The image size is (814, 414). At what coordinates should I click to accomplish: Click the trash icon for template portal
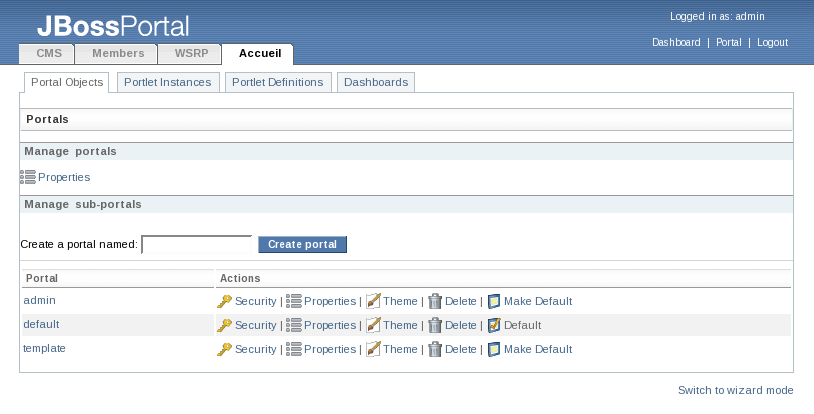click(434, 349)
